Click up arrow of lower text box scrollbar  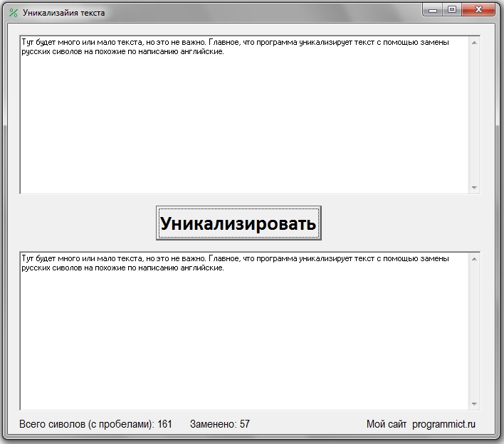474,259
